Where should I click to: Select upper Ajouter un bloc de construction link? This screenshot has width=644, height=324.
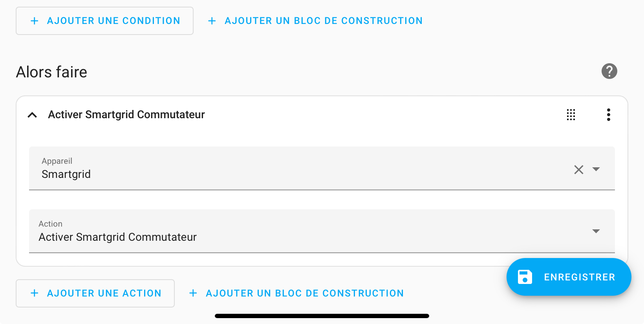(315, 21)
